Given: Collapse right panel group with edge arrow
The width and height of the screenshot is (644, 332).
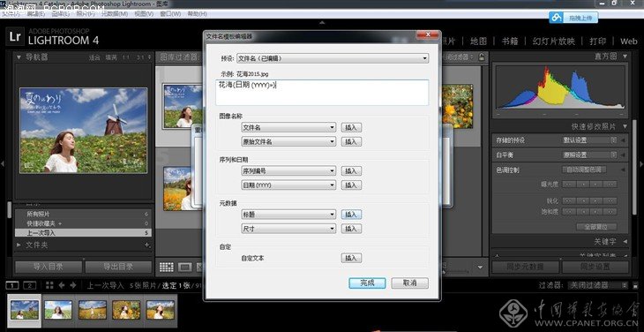Looking at the screenshot, I should (641, 163).
